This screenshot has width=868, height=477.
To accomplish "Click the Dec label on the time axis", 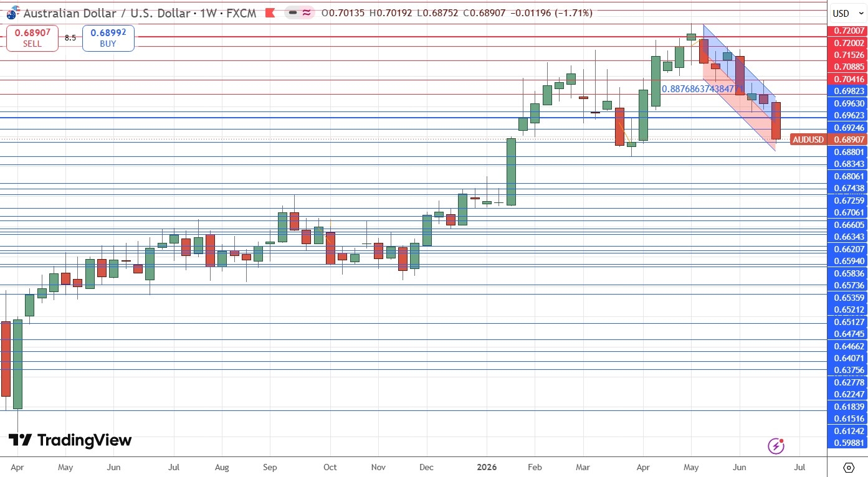I will [x=427, y=467].
